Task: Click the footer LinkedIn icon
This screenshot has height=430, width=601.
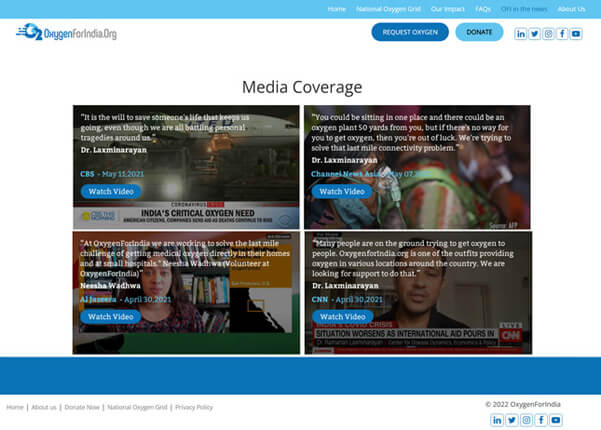Action: coord(498,419)
